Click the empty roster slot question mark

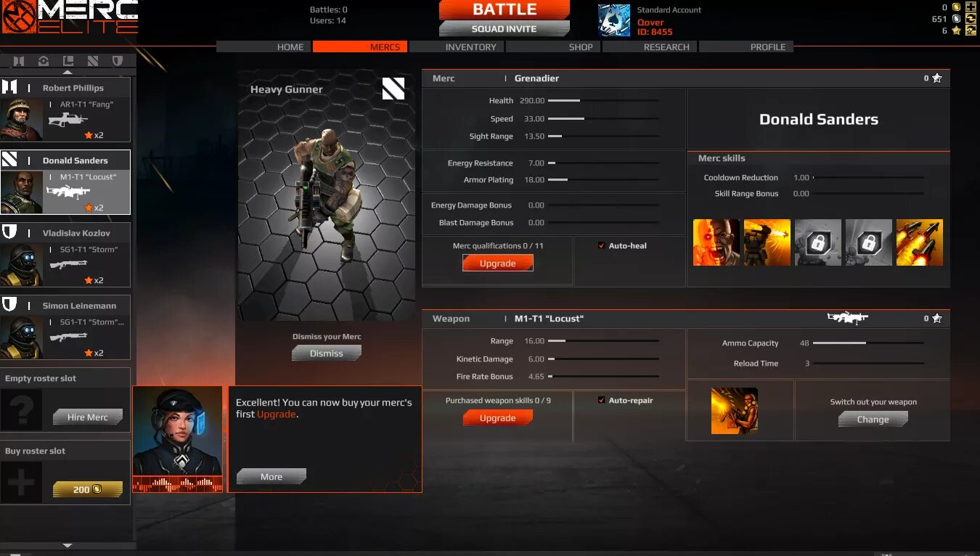tap(21, 410)
